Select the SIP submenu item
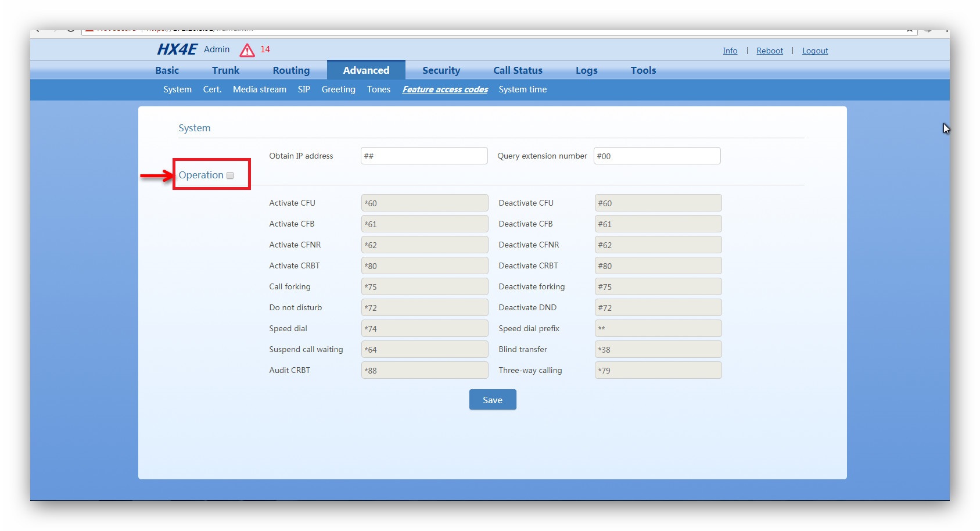 (304, 89)
